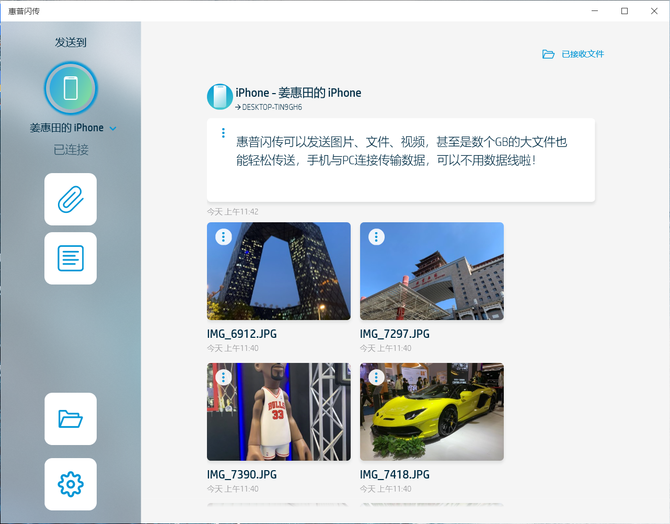Maximize the 惠普闪传 window
The image size is (670, 524).
[624, 11]
